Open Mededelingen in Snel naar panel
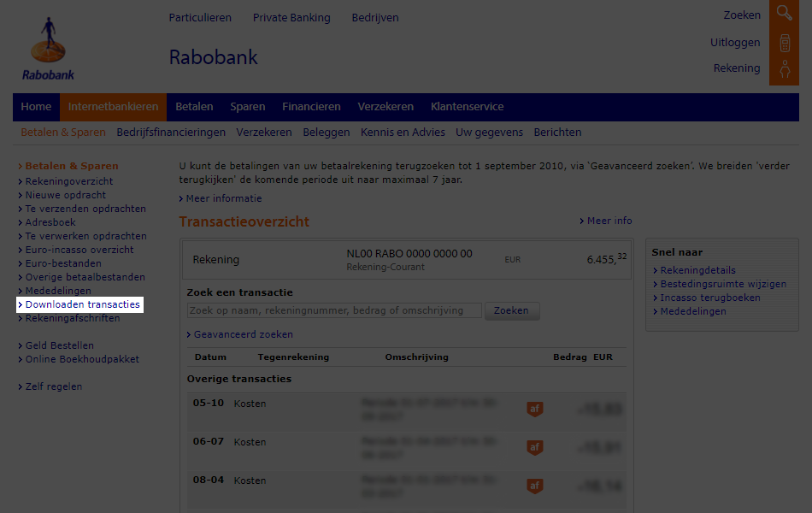The width and height of the screenshot is (812, 513). pos(693,311)
